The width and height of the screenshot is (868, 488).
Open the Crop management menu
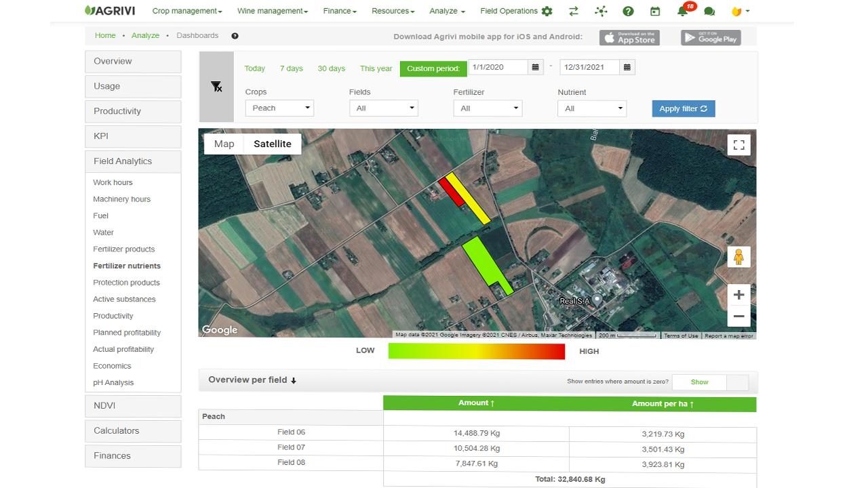(x=187, y=11)
